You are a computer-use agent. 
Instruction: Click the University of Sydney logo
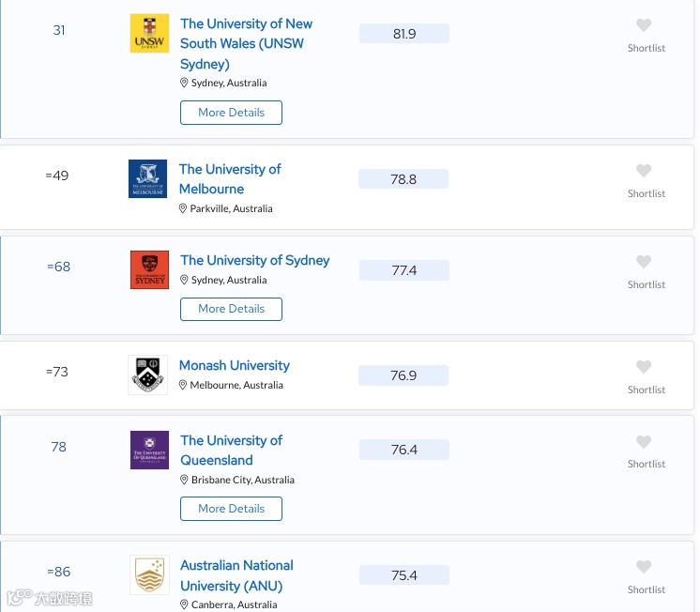pos(149,270)
